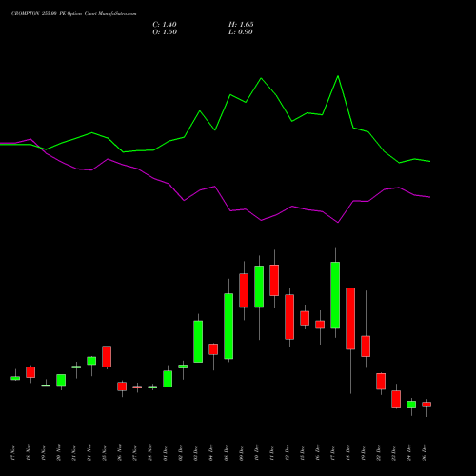Click the close value C: 1.40
This screenshot has width=476, height=476.
pyautogui.click(x=165, y=25)
